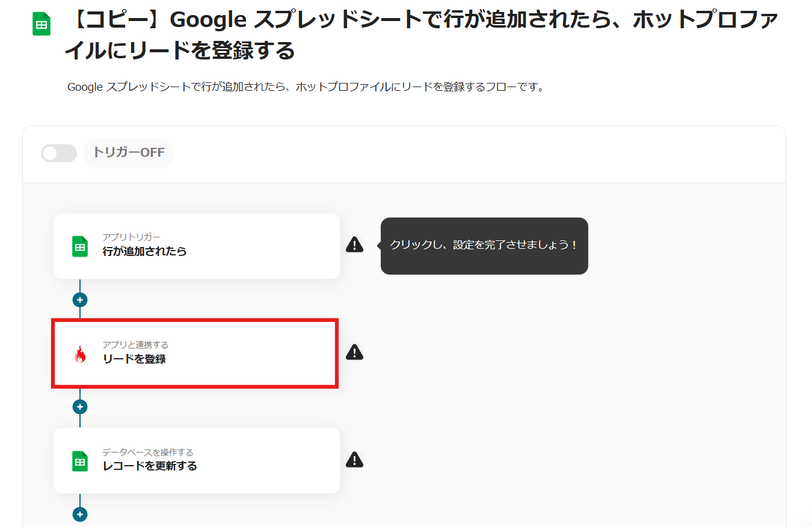Viewport: 812px width, 527px height.
Task: Click the Google Sheets icon in レコードを更新する
Action: point(80,461)
